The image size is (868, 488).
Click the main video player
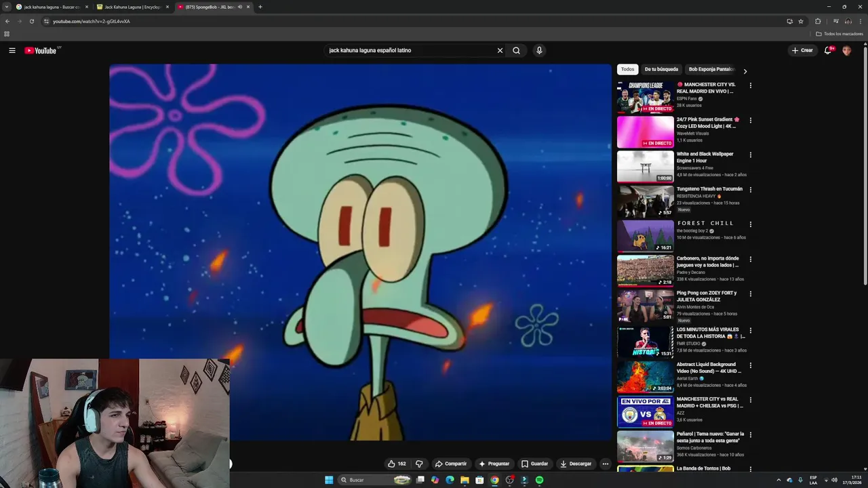pyautogui.click(x=360, y=252)
